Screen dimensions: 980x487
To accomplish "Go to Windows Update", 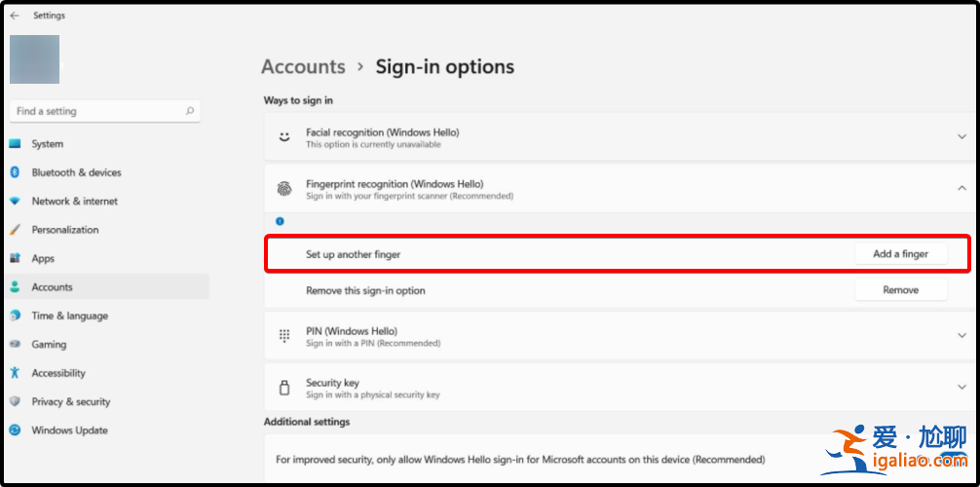I will pyautogui.click(x=107, y=431).
